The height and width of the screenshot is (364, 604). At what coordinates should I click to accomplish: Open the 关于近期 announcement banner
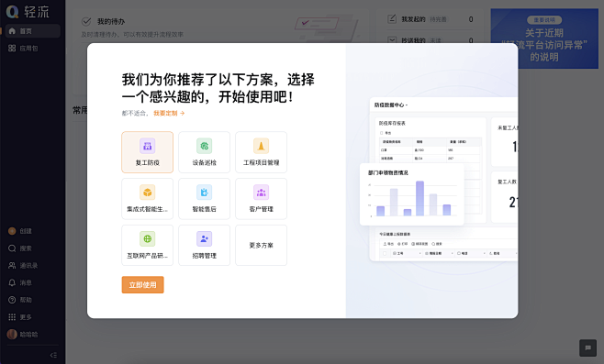(x=544, y=39)
